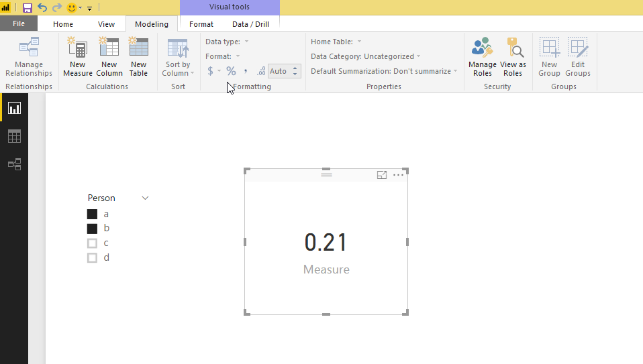Switch to Relationships view in sidebar
This screenshot has height=364, width=643.
(14, 164)
